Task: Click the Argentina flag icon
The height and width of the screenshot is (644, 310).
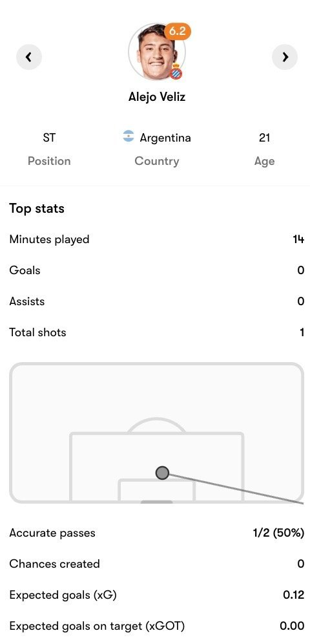Action: [x=129, y=137]
